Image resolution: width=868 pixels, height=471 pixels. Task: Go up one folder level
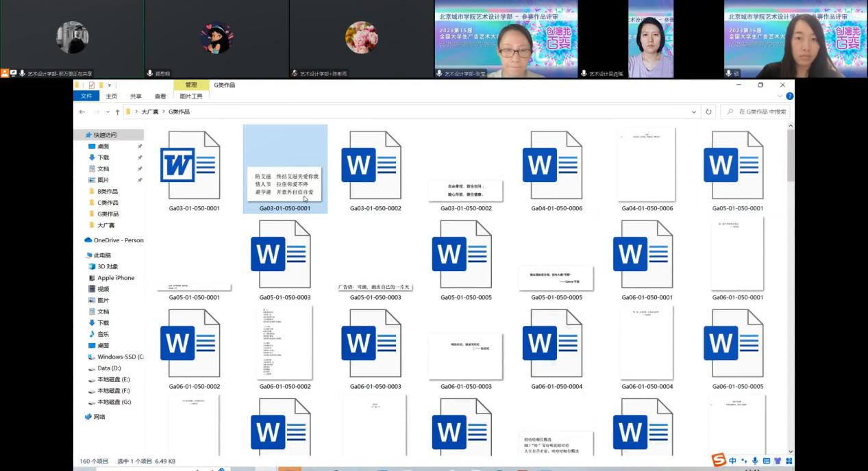117,112
